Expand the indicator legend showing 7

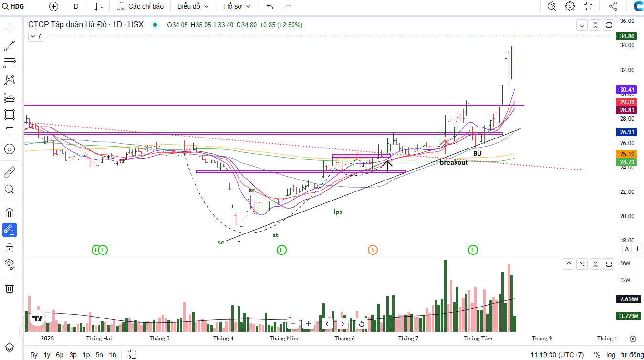(x=35, y=36)
